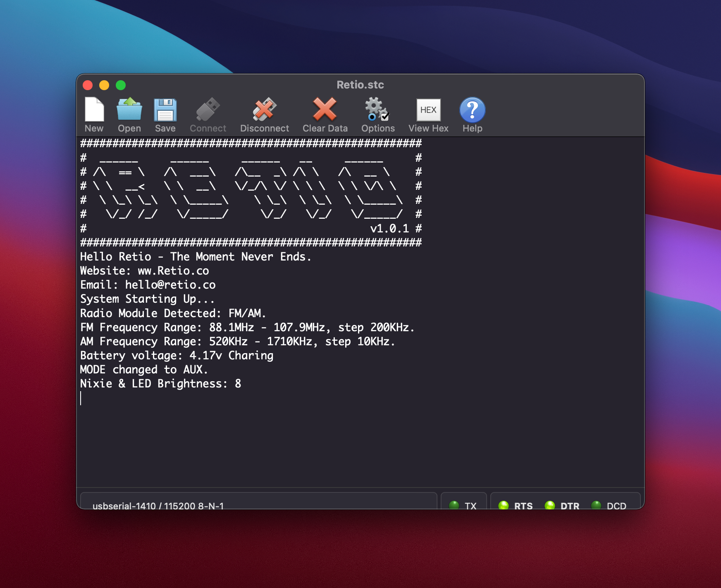
Task: Click 'Battery voltage: 4.17v Charing' line
Action: click(x=177, y=356)
